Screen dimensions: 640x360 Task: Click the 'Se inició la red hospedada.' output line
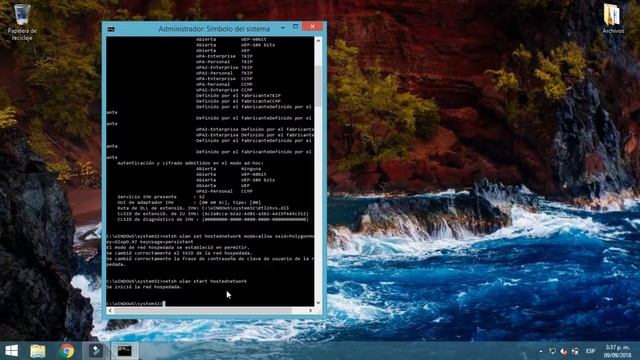(144, 287)
